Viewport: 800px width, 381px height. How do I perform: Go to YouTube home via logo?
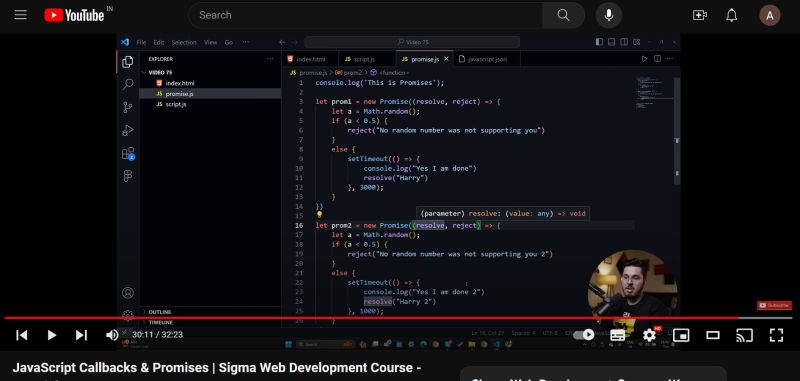click(74, 15)
